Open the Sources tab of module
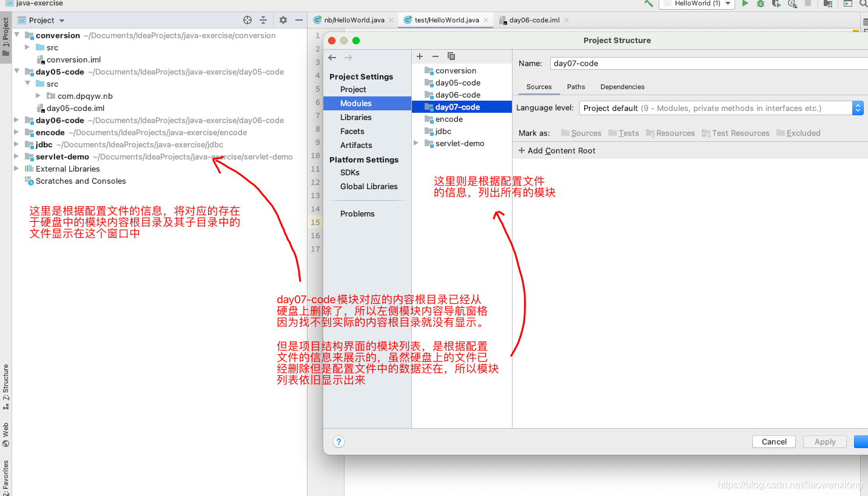 [539, 87]
